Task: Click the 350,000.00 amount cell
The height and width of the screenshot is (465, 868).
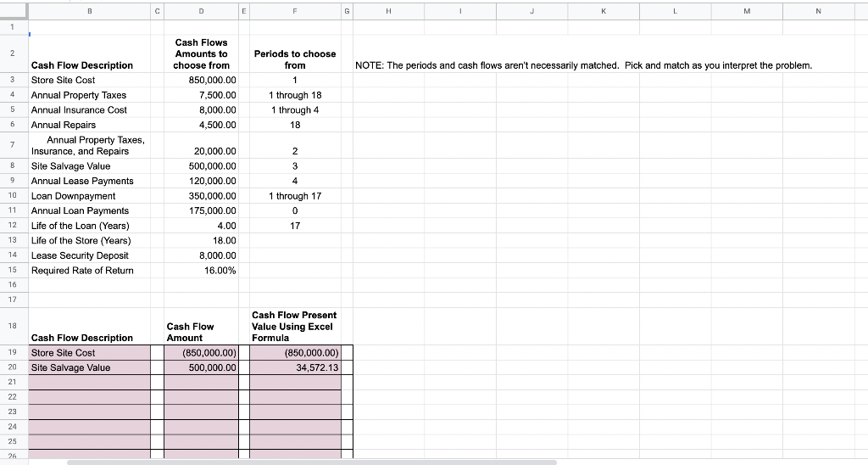Action: pos(202,196)
